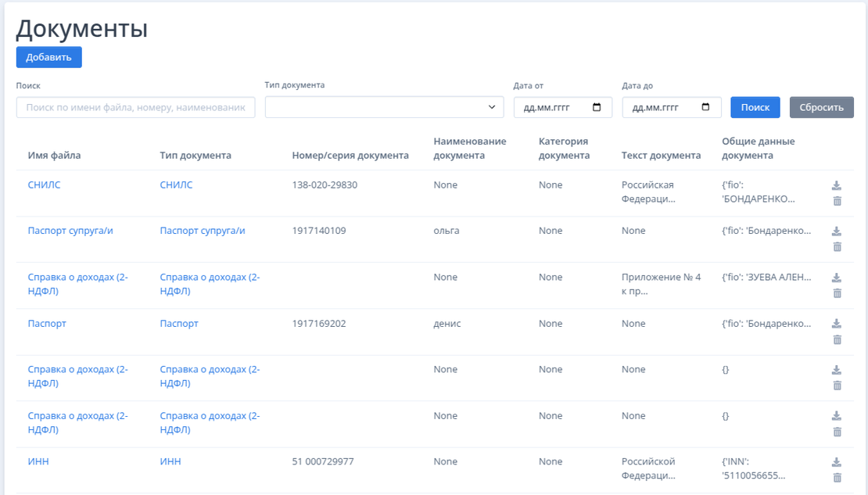The image size is (868, 495).
Task: Reset filters with Сбросить button
Action: click(821, 107)
